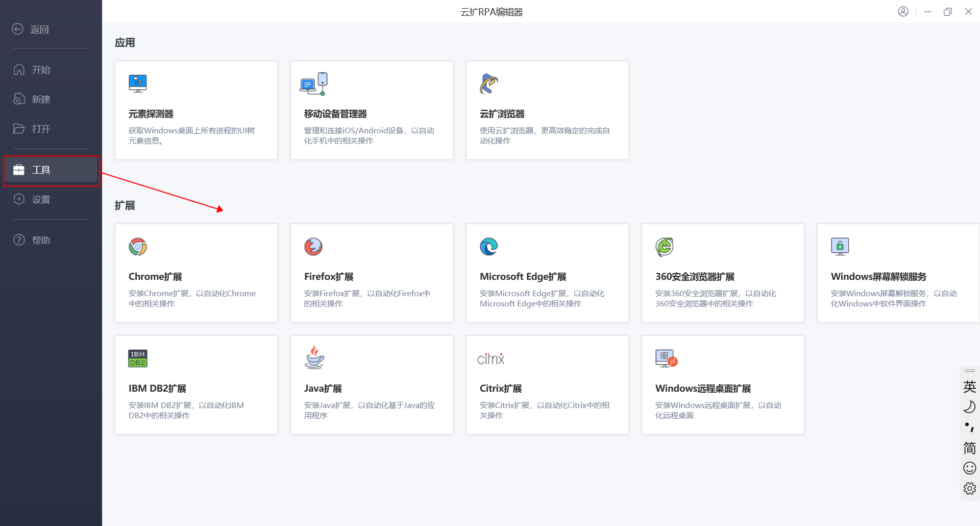980x526 pixels.
Task: Open the user account icon
Action: pyautogui.click(x=903, y=12)
